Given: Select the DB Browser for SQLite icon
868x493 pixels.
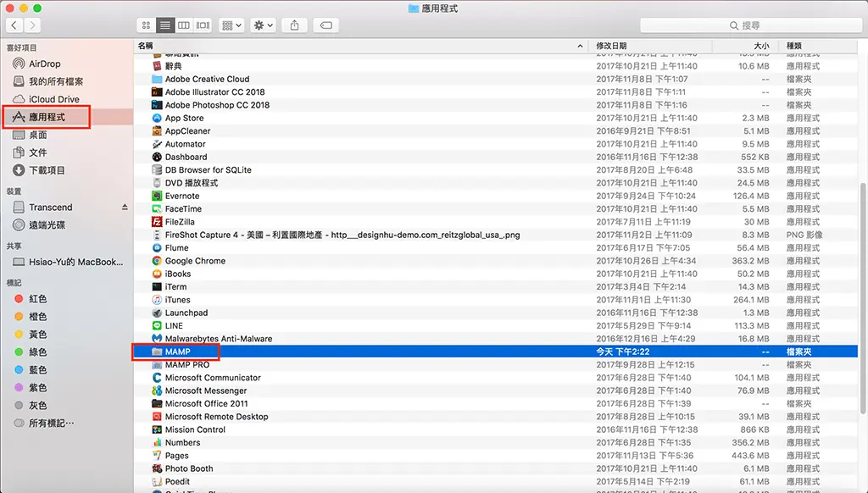Looking at the screenshot, I should (157, 170).
